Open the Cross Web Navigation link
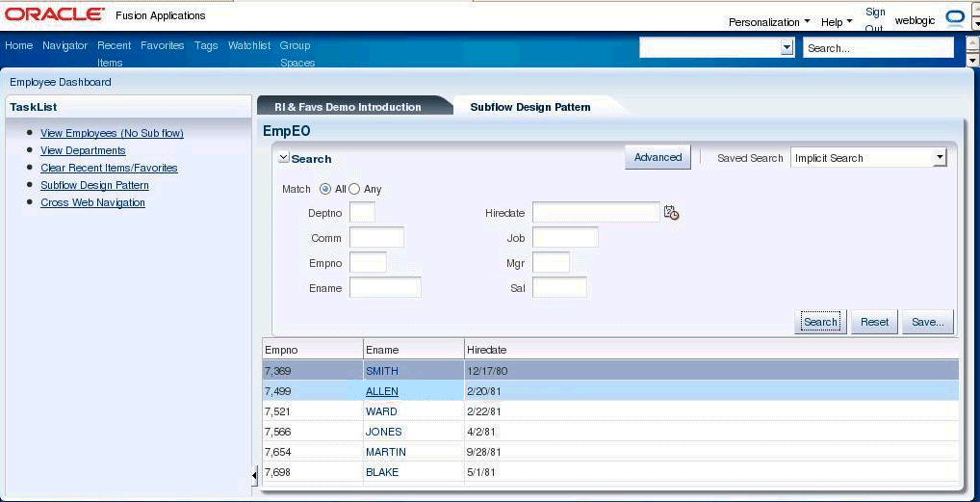The height and width of the screenshot is (502, 980). 92,202
